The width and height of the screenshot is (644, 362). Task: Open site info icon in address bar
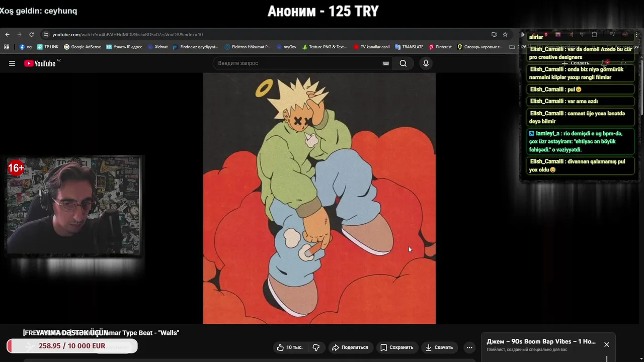tap(46, 35)
